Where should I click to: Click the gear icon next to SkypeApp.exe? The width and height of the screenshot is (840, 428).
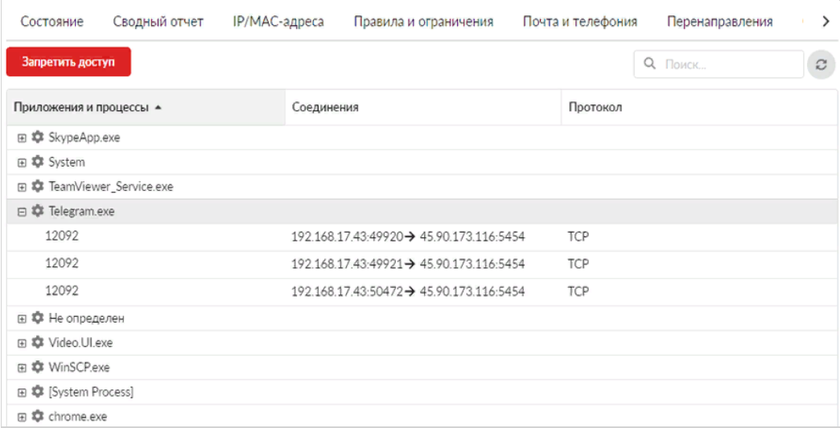[38, 137]
